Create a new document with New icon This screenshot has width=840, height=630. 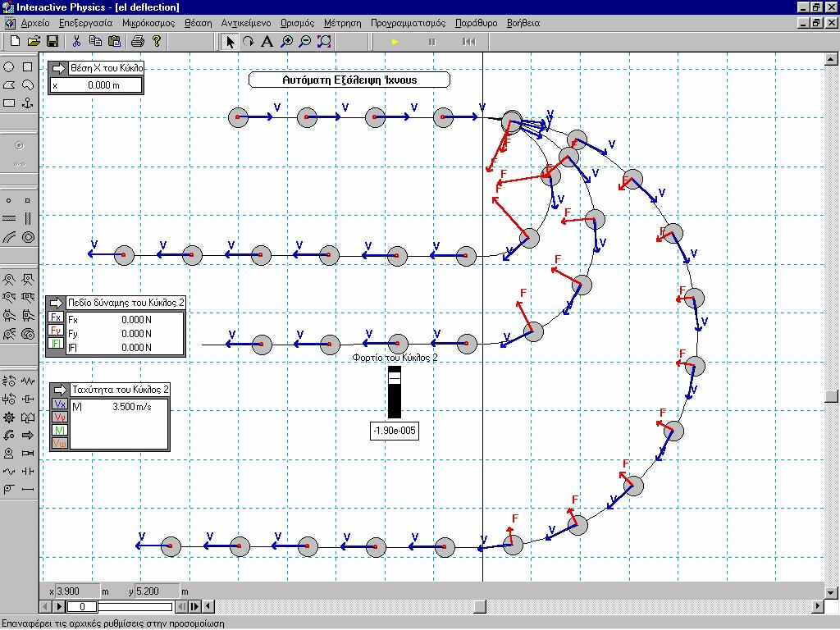(x=15, y=41)
